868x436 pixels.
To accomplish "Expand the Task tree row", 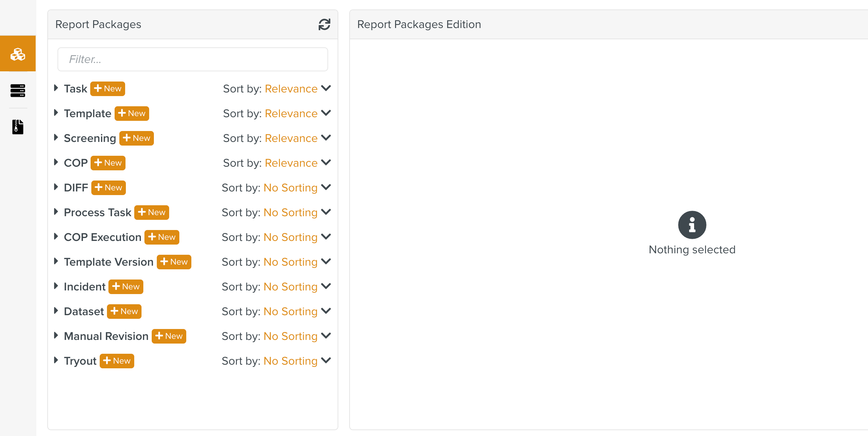I will point(56,88).
